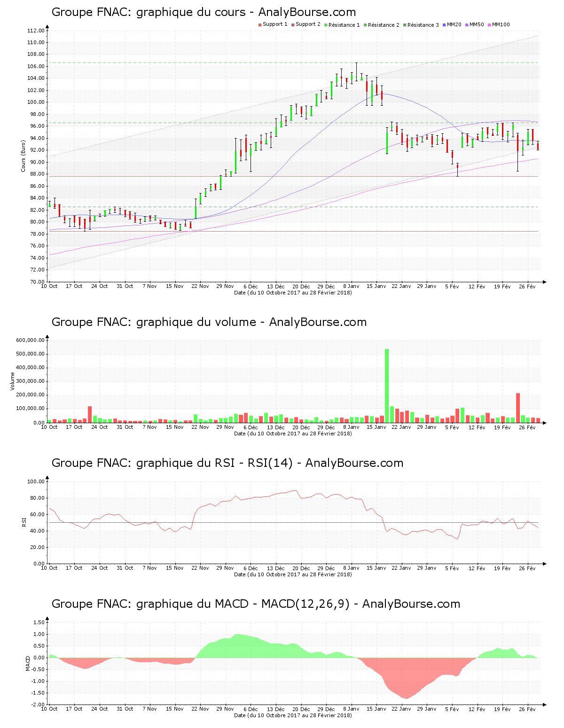
Task: Click '19 Fév' under the MACD chart
Action: (502, 709)
